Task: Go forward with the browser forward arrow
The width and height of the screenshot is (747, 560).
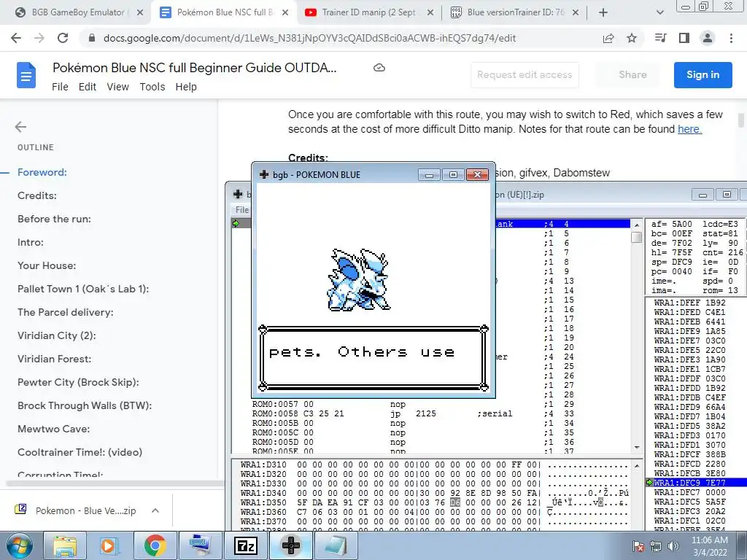Action: pyautogui.click(x=39, y=38)
